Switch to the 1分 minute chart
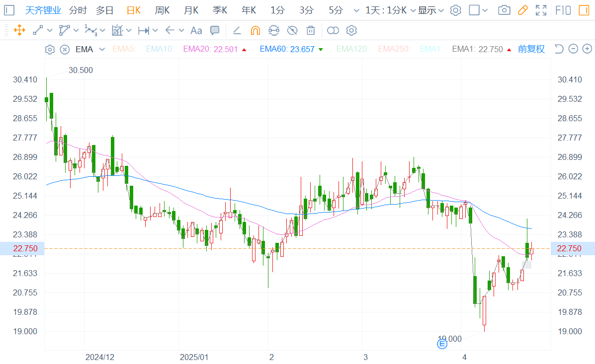The height and width of the screenshot is (364, 595). point(277,10)
